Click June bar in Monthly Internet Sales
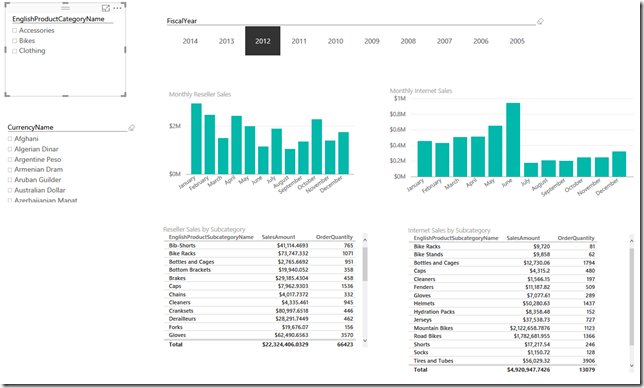The image size is (644, 388). (x=513, y=140)
